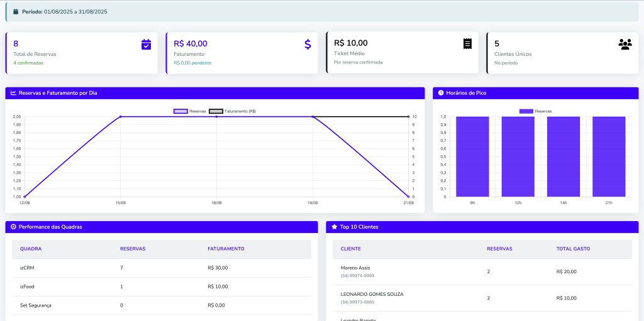Click the 21h bar in peak hours chart
This screenshot has height=321, width=644.
pyautogui.click(x=609, y=156)
